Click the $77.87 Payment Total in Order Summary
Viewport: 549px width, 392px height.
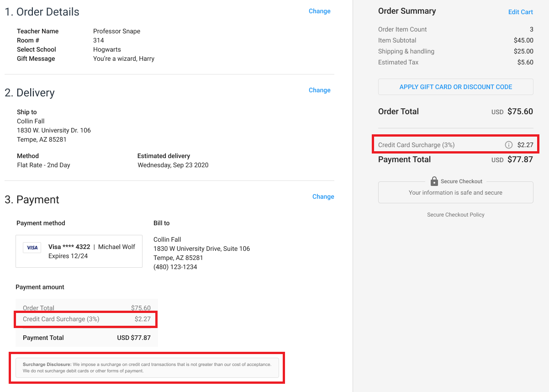pos(520,160)
